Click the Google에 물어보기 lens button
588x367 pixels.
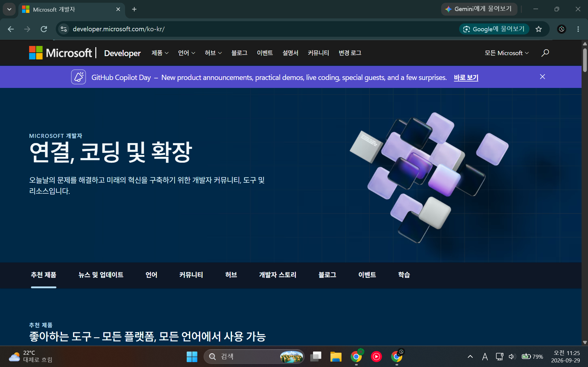tap(494, 29)
